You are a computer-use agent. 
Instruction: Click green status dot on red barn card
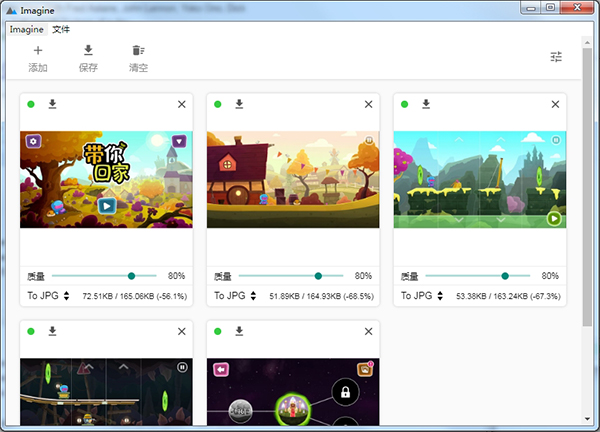tap(218, 104)
